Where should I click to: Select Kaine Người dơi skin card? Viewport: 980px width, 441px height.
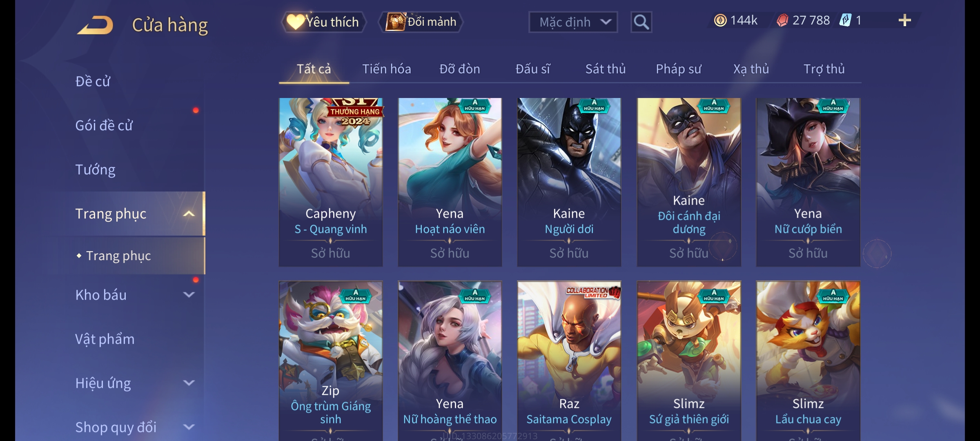point(569,182)
